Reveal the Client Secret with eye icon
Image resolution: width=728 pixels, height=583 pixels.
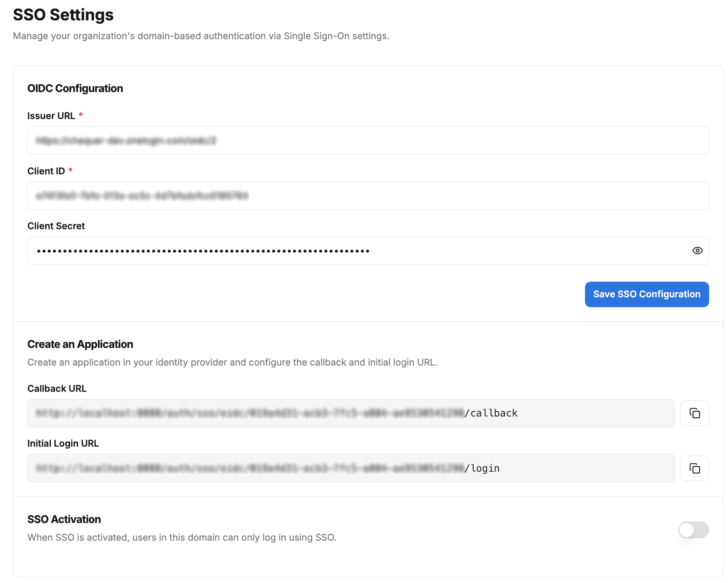click(x=697, y=251)
